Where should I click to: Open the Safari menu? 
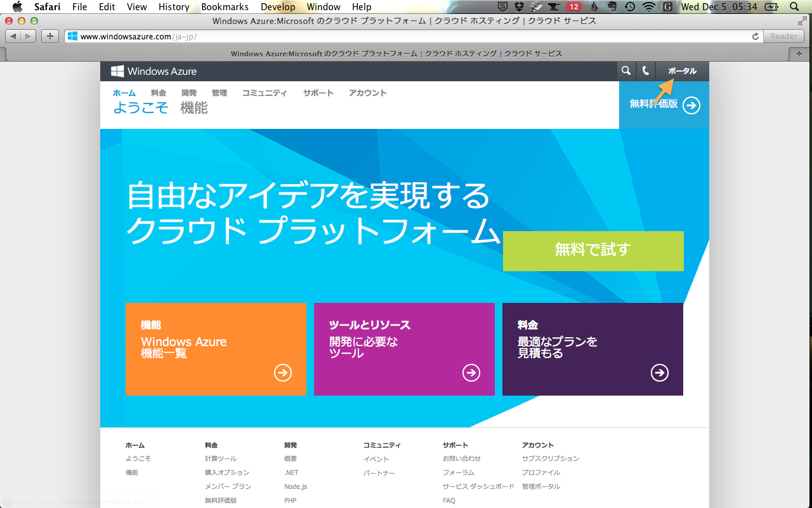coord(48,7)
